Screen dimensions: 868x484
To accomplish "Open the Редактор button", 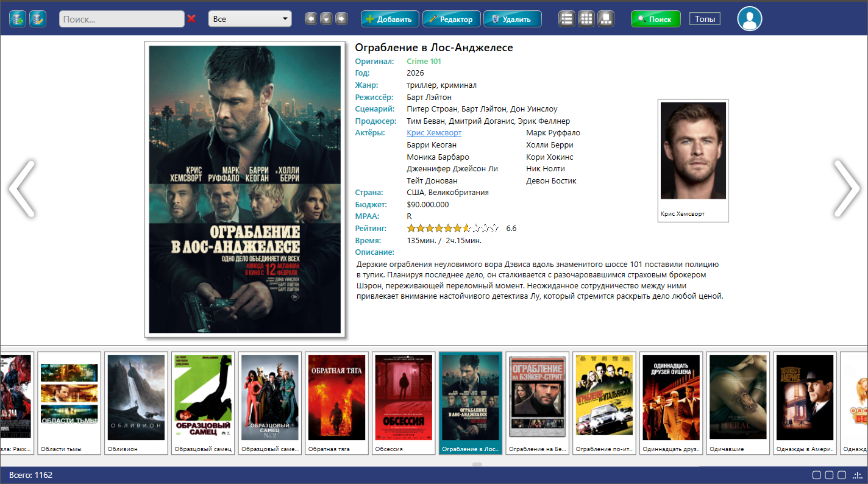I will (x=452, y=19).
